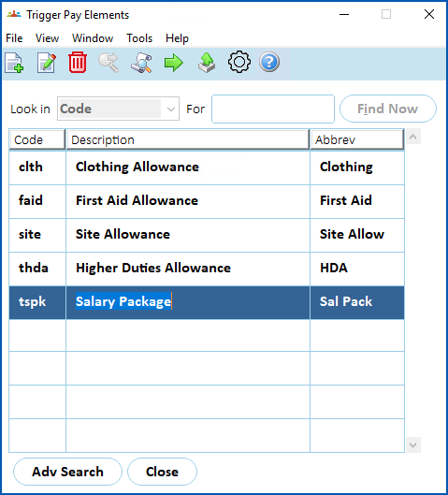Click the print preview scroll icon
The image size is (448, 495).
tap(141, 63)
